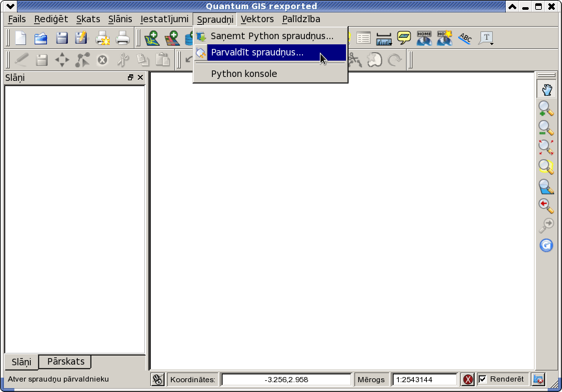
Task: Click the Split Features scissors-nodes icon
Action: coord(355,60)
